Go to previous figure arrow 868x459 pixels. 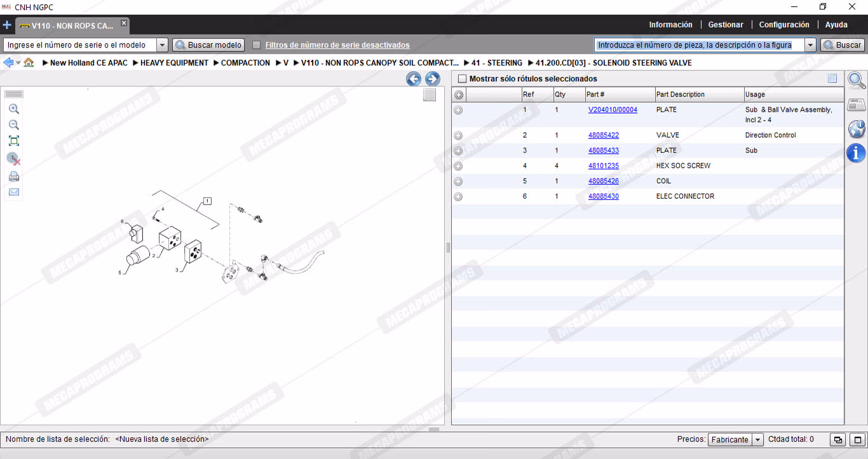coord(414,79)
